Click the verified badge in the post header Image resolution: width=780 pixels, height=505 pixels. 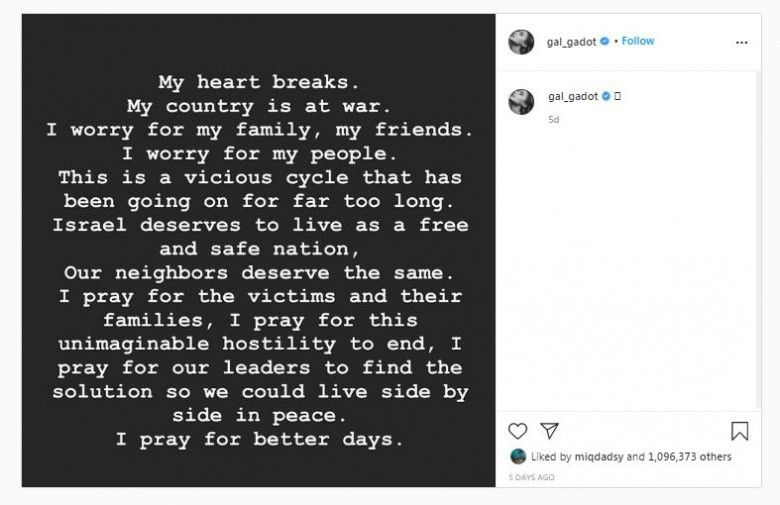coord(606,41)
